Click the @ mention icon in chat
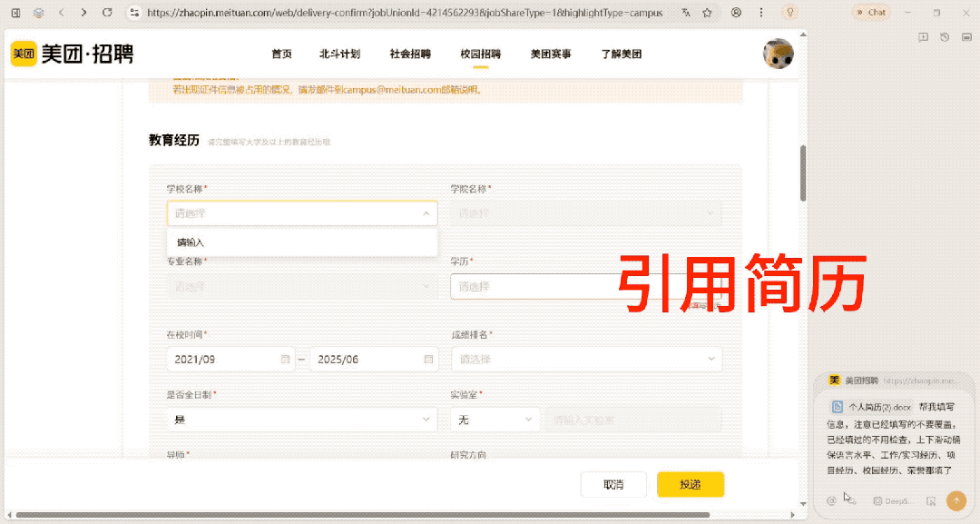This screenshot has height=524, width=980. [831, 501]
